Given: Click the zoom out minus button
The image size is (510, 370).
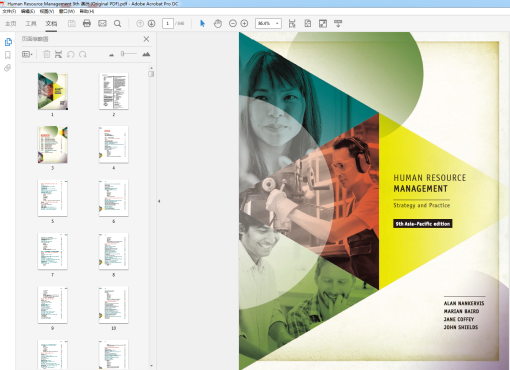Looking at the screenshot, I should 233,23.
